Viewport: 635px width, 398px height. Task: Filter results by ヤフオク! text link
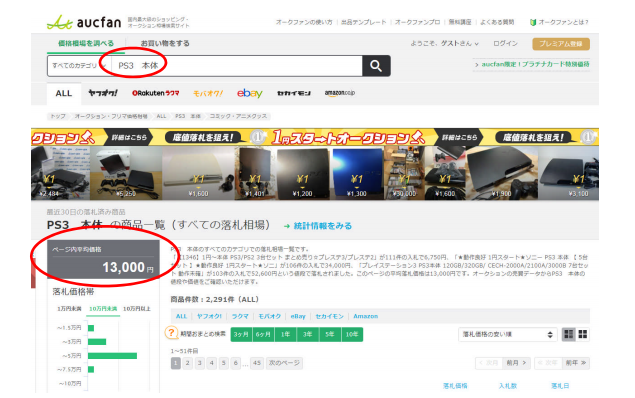pyautogui.click(x=209, y=317)
